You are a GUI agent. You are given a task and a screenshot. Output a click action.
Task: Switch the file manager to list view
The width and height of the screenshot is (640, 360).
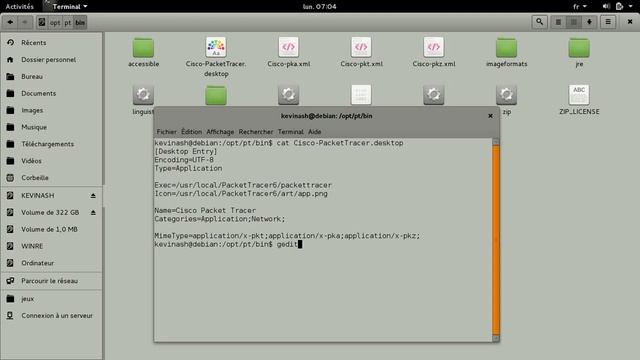tap(558, 22)
